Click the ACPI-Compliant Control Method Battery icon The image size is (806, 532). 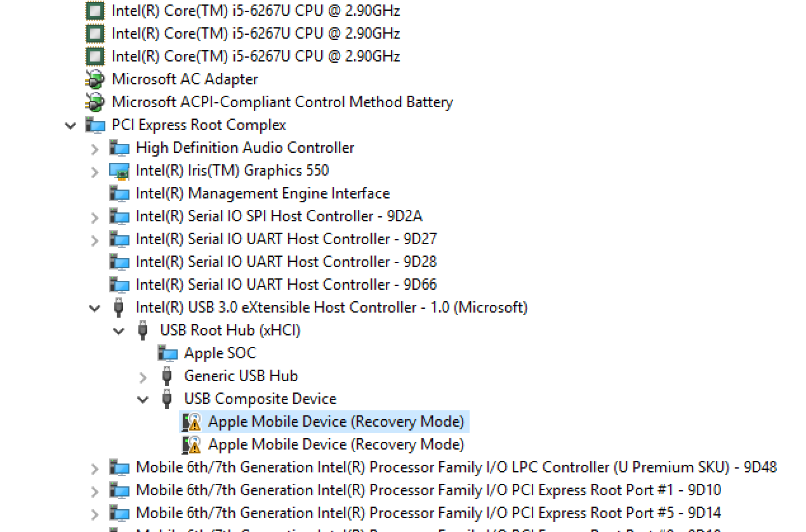coord(95,102)
